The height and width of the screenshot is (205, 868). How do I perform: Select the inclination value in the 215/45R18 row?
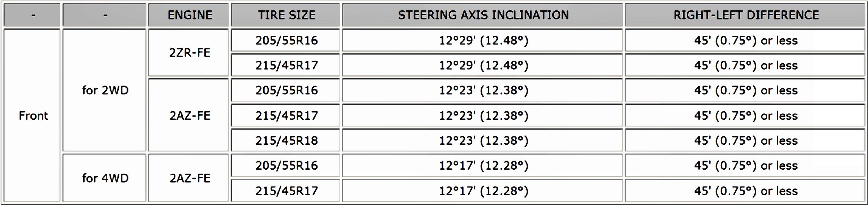483,140
